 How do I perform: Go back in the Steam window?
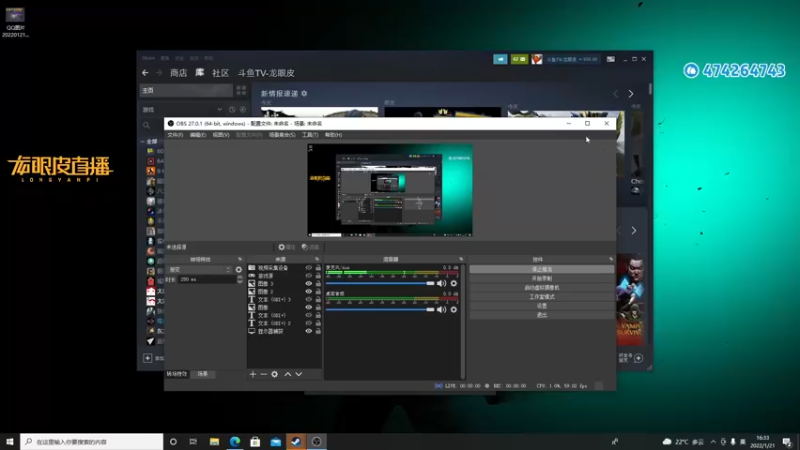(145, 73)
